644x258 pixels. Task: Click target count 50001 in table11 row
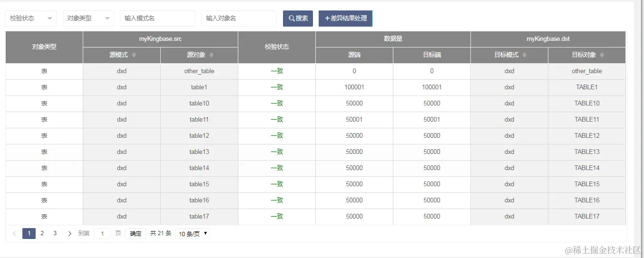pyautogui.click(x=432, y=120)
